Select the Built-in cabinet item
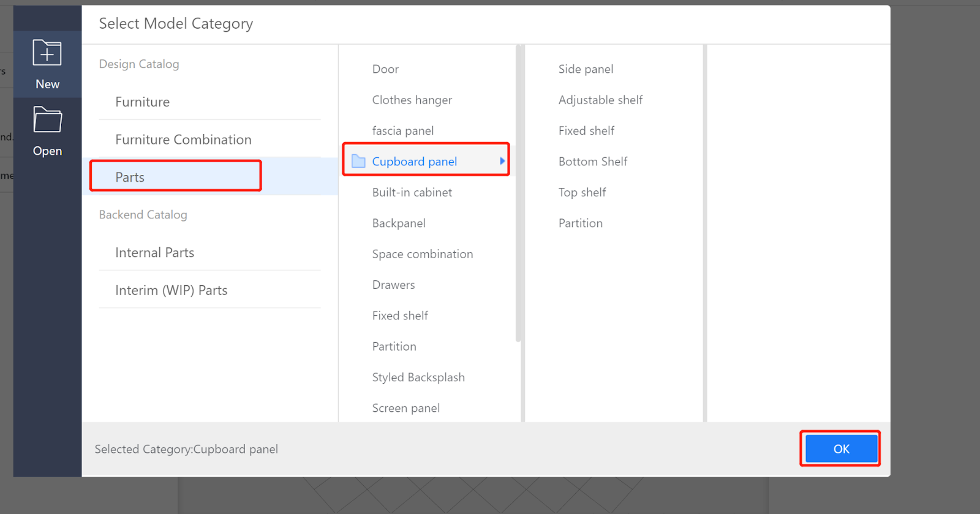980x514 pixels. (x=412, y=192)
